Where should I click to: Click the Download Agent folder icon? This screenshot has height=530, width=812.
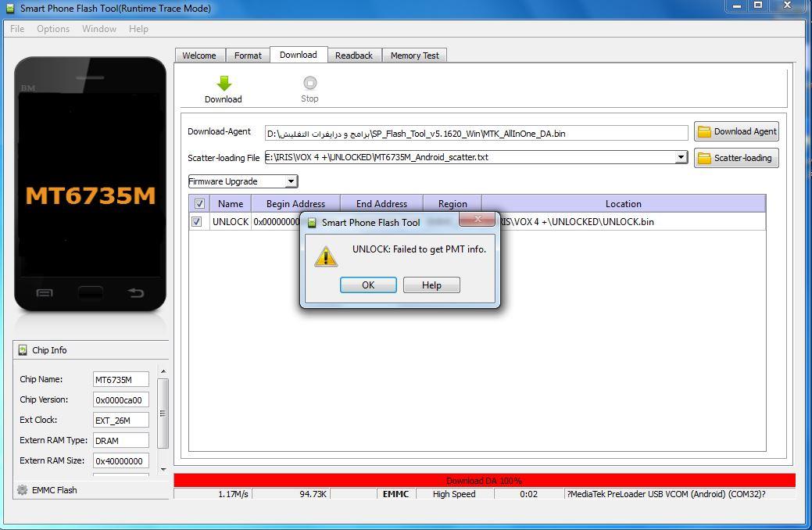[704, 131]
